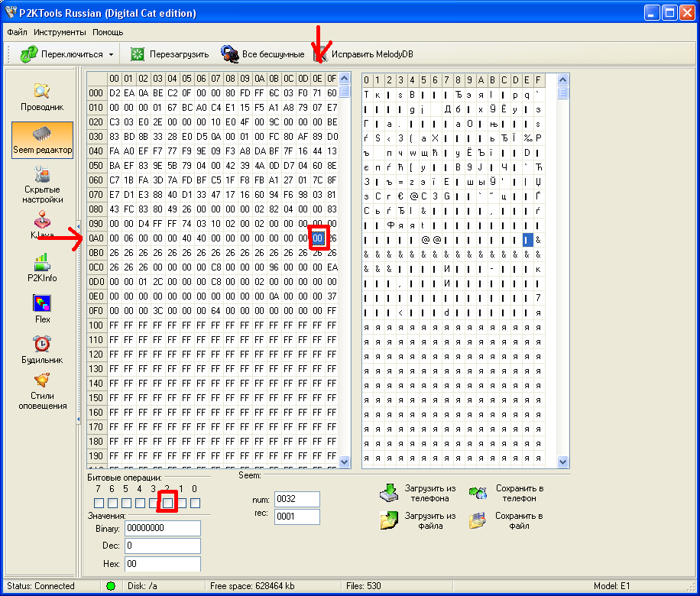Click the F column header in character table
The width and height of the screenshot is (700, 596).
pyautogui.click(x=539, y=80)
